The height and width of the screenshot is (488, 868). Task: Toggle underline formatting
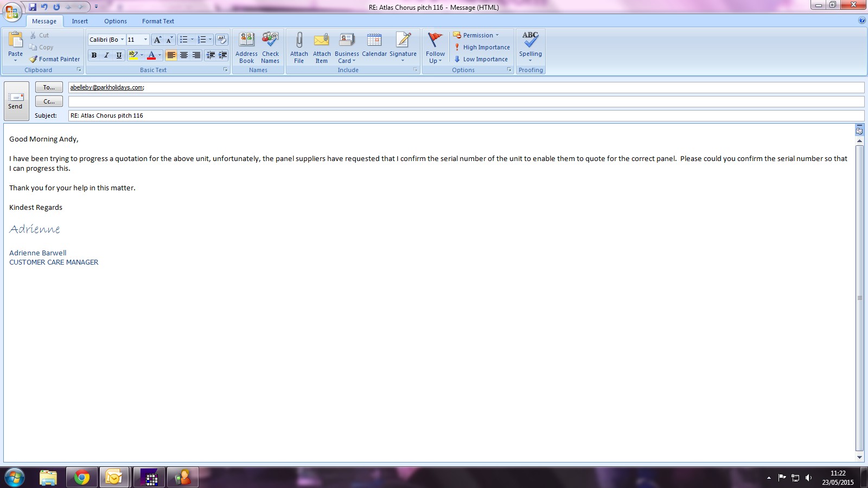[x=119, y=55]
